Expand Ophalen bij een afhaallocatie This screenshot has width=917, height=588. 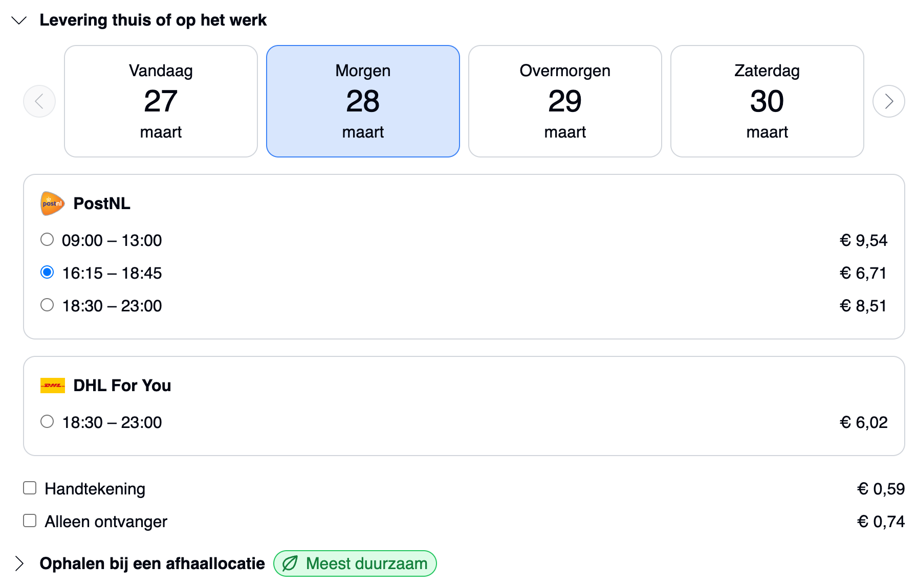click(x=152, y=563)
